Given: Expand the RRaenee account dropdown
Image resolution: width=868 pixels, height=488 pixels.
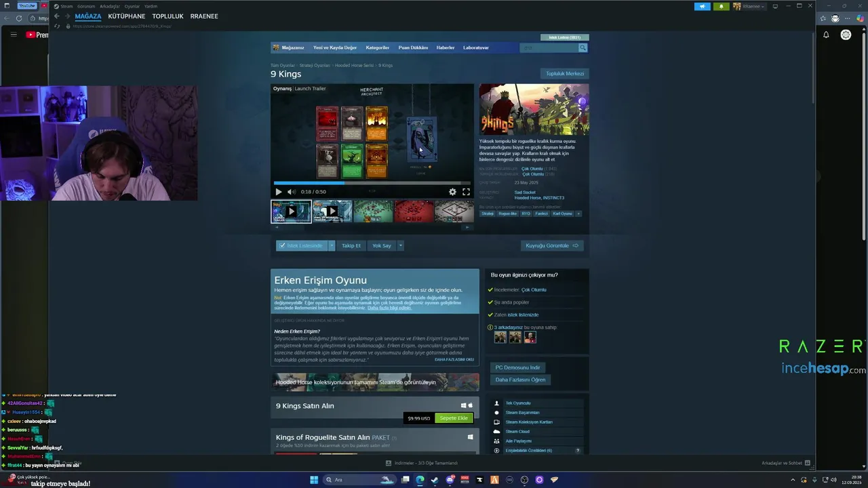Looking at the screenshot, I should coord(749,6).
